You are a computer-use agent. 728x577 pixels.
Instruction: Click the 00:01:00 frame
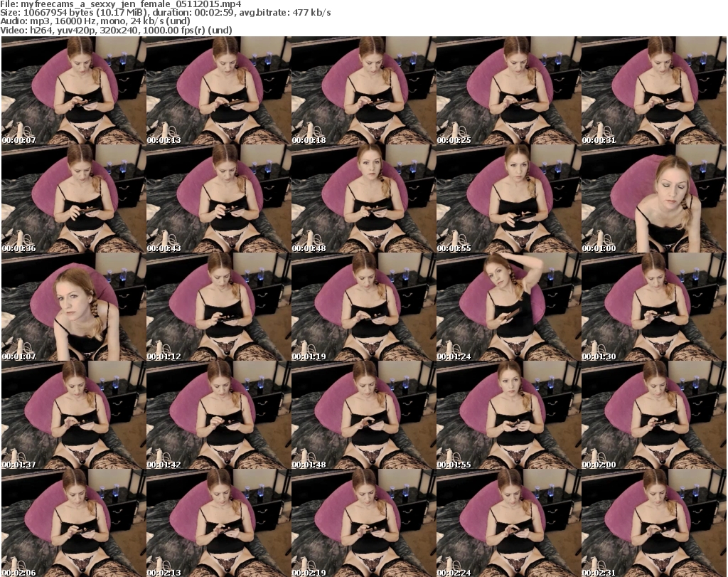coord(653,198)
